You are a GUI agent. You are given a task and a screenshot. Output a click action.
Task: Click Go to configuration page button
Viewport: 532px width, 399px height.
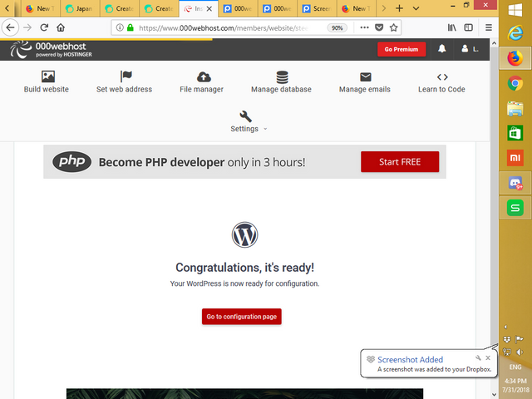242,317
